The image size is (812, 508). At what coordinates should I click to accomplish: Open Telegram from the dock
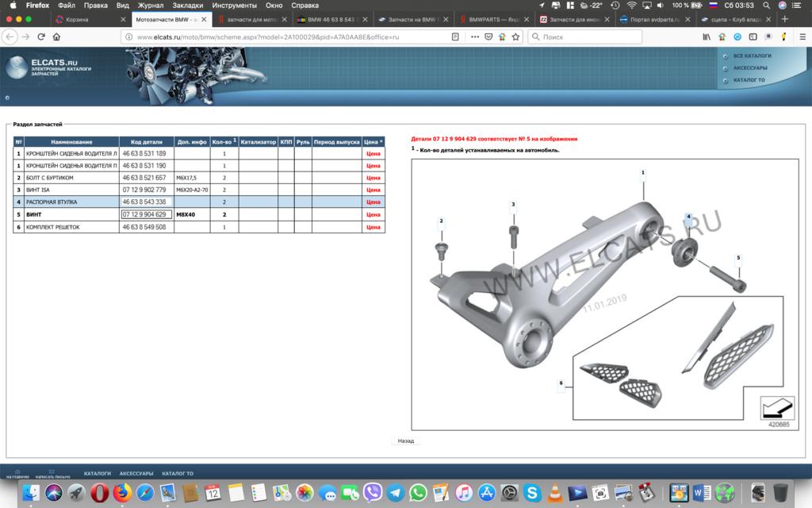coord(395,493)
